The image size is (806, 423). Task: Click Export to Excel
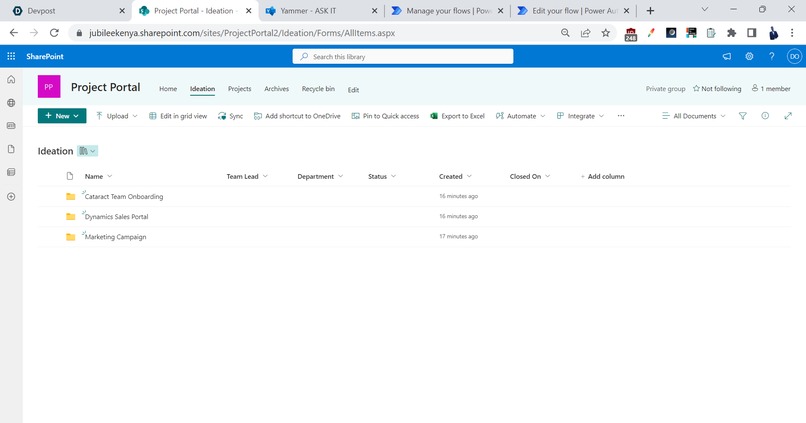point(457,116)
